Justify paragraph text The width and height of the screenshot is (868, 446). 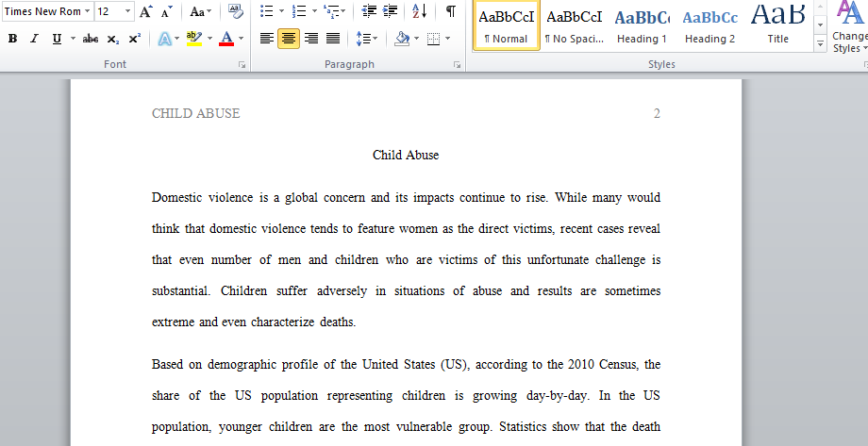point(333,39)
